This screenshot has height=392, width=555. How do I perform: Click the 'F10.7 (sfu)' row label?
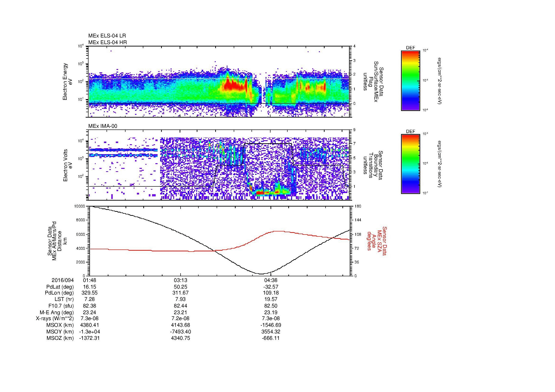pos(61,306)
